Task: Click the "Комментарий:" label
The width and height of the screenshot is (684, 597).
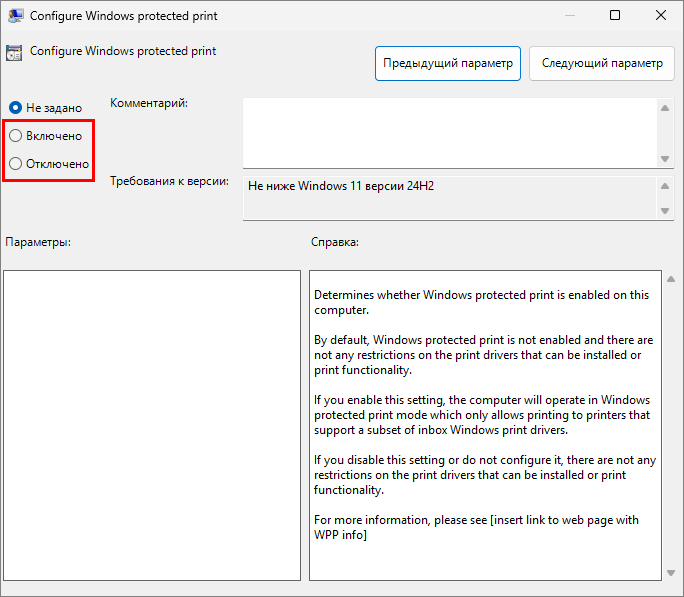Action: tap(149, 103)
